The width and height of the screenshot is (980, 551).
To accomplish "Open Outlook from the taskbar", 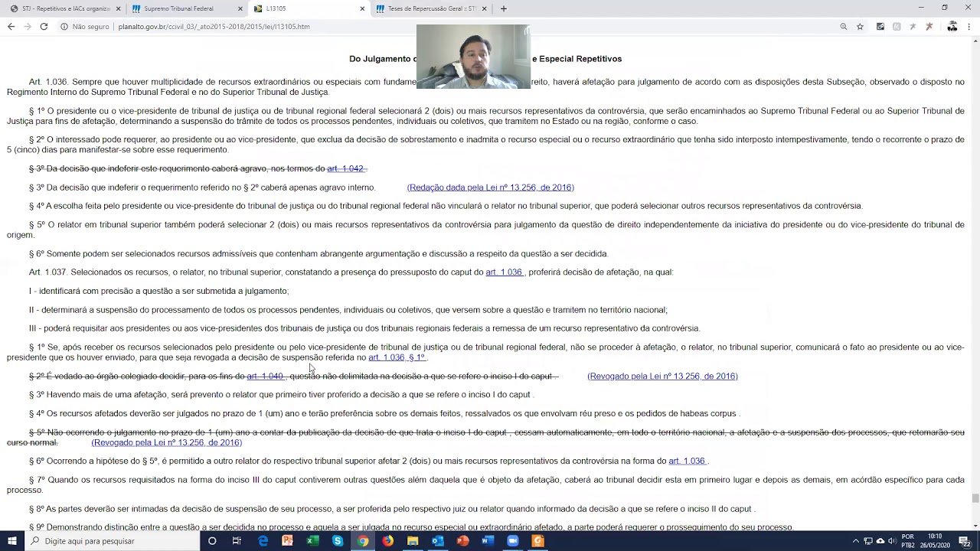I will (x=438, y=541).
